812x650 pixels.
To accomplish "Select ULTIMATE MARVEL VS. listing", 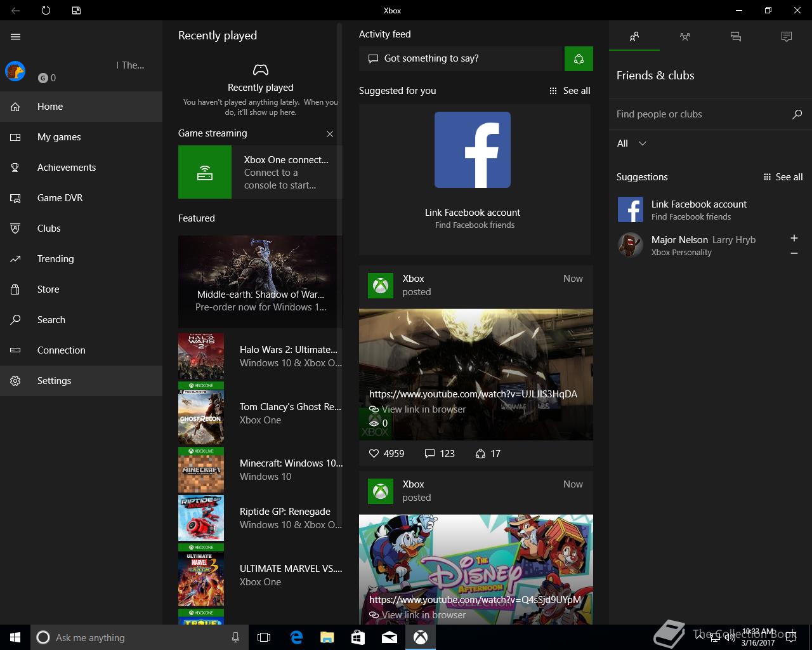I will (x=260, y=575).
